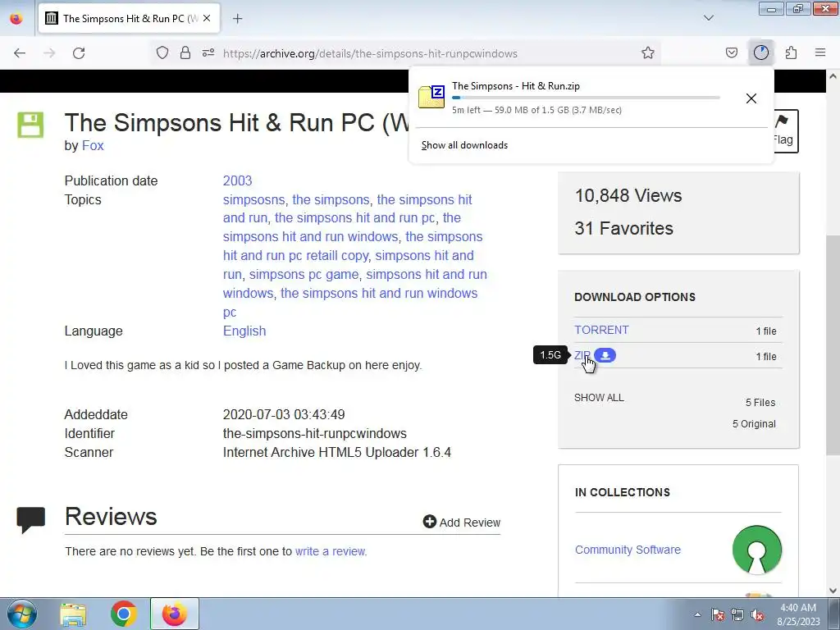Click the Firefox taskbar button
840x630 pixels.
[175, 614]
